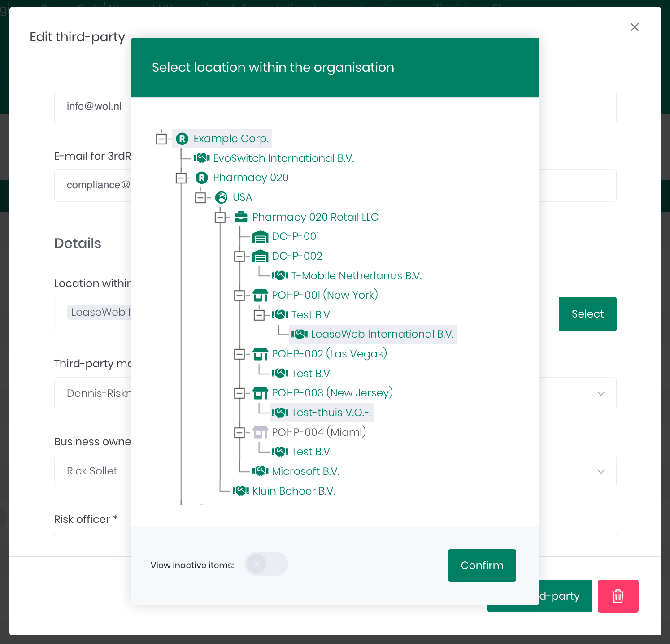Click handshake icon of Kluin Beheer B.V.
Image resolution: width=670 pixels, height=644 pixels.
241,491
